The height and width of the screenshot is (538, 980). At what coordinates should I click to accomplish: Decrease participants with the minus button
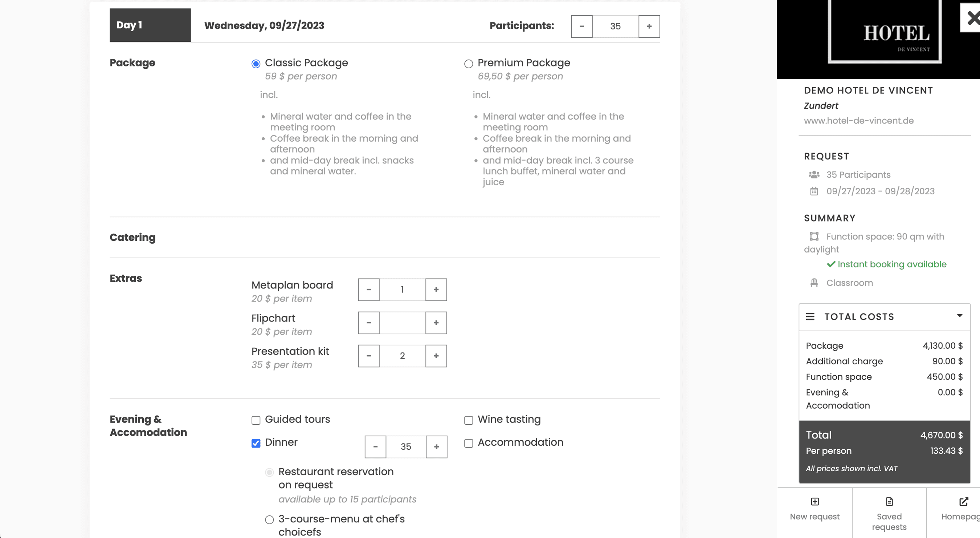click(581, 26)
